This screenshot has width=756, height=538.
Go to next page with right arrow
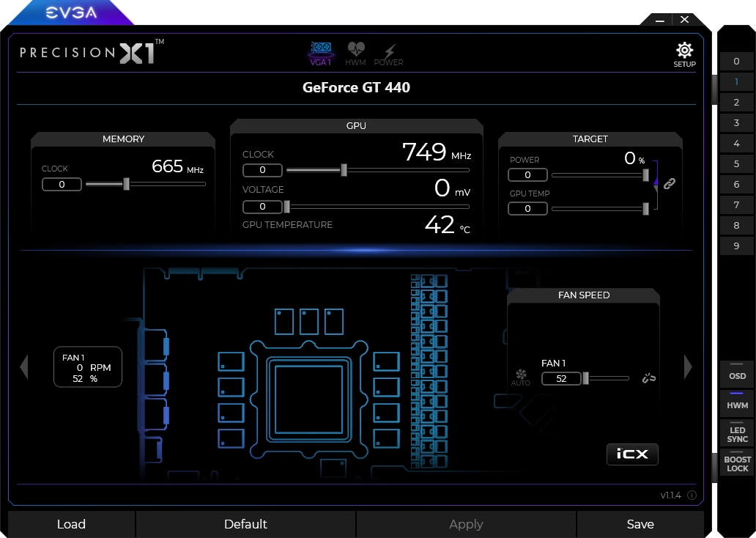(x=688, y=367)
